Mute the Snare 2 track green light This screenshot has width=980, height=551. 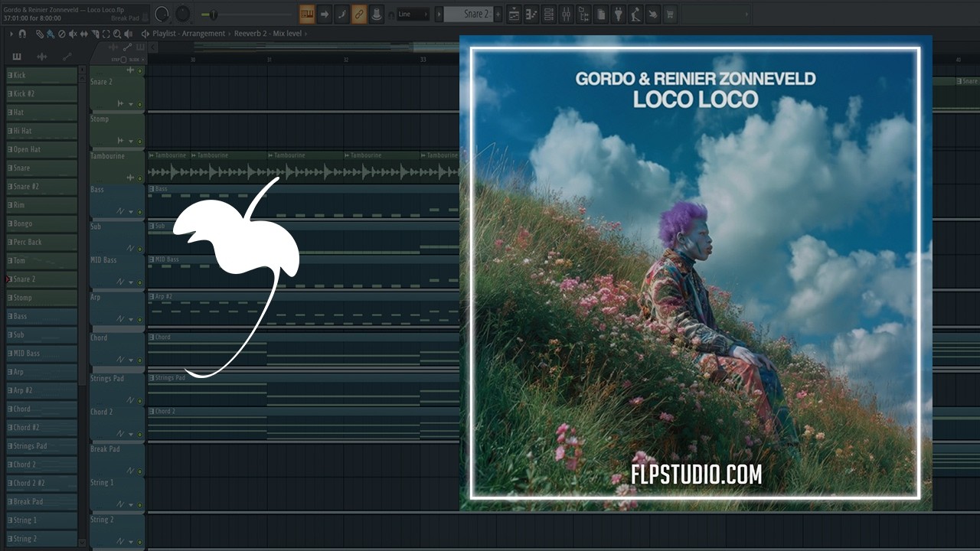click(x=139, y=104)
